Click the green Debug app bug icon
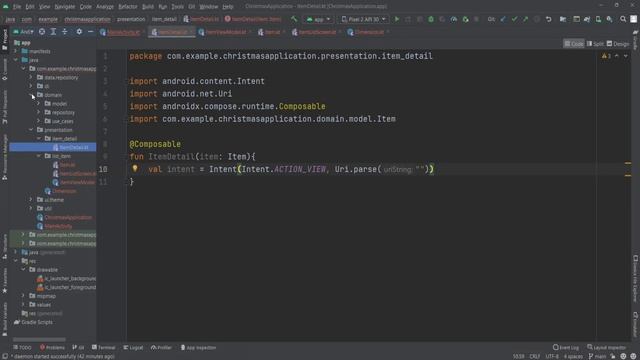640x360 pixels. pos(431,19)
